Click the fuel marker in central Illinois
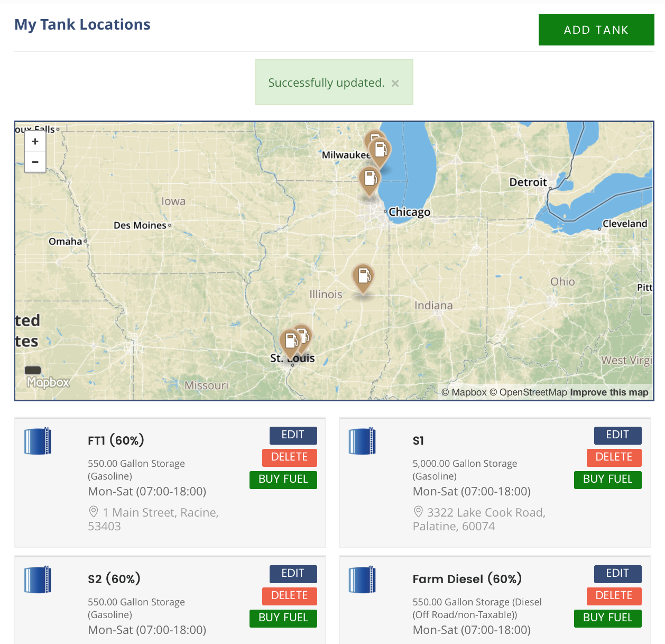Image resolution: width=665 pixels, height=644 pixels. click(x=363, y=277)
